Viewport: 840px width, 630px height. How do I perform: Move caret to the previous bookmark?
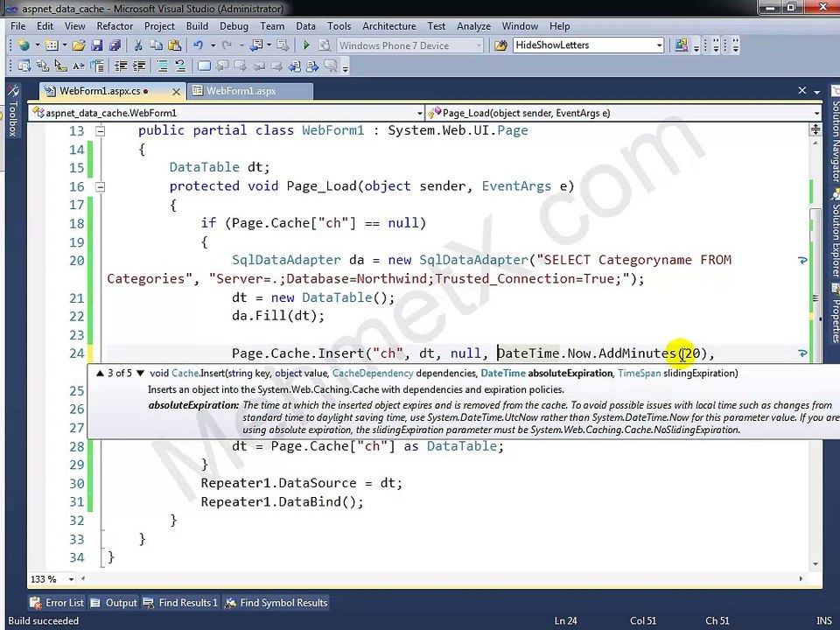pyautogui.click(x=222, y=66)
